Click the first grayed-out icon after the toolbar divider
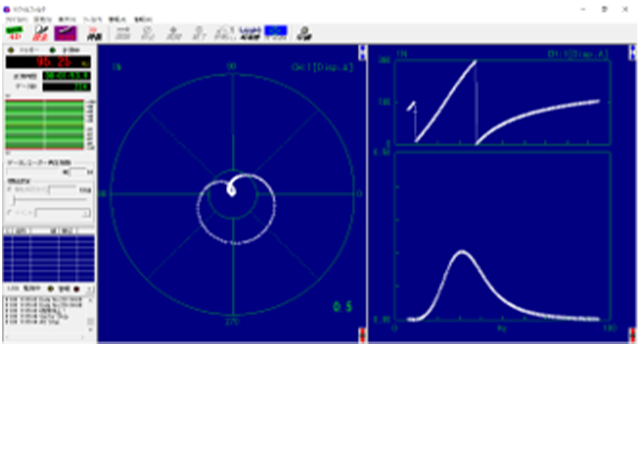This screenshot has height=460, width=640. click(123, 33)
